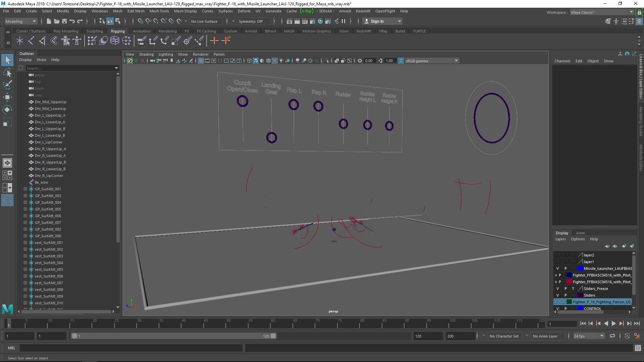
Task: Switch to the Sculpting shelf tab
Action: pos(95,31)
